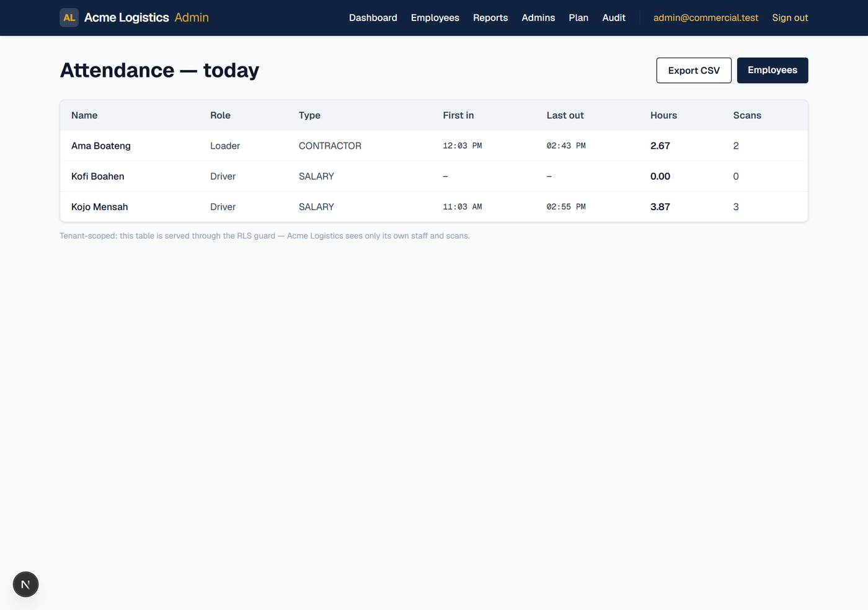
Task: Click the Acme Logistics brand name
Action: (x=126, y=17)
